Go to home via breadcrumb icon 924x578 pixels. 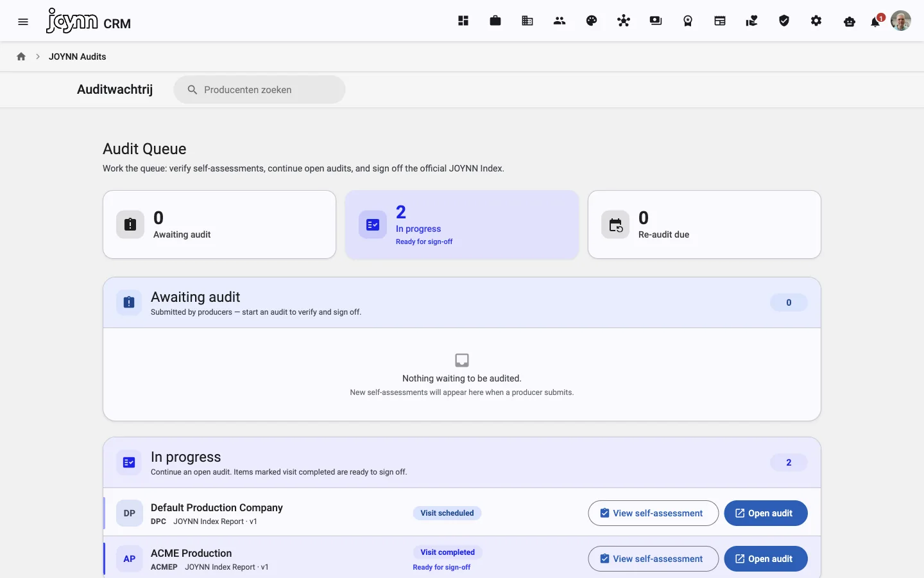(21, 57)
